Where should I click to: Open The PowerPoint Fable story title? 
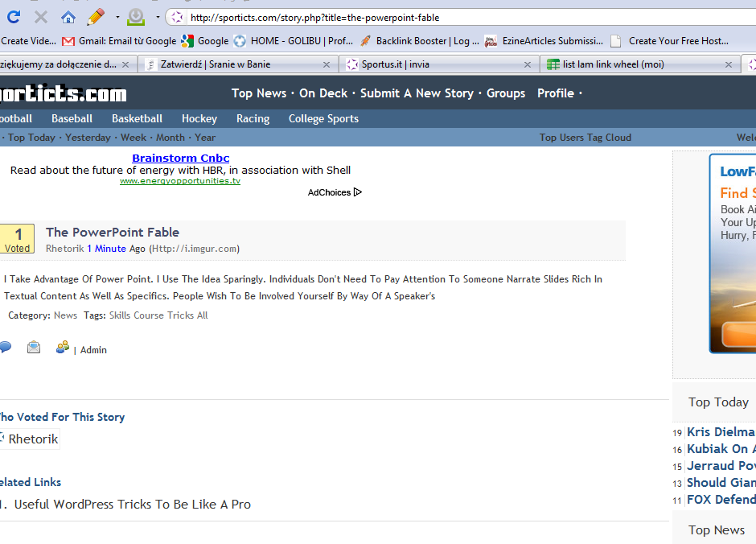coord(113,232)
